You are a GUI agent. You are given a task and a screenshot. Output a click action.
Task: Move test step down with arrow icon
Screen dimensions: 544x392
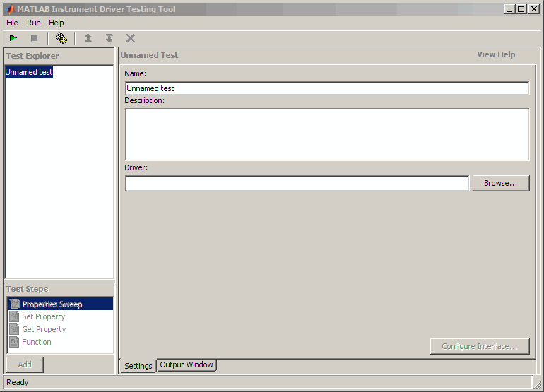click(110, 38)
